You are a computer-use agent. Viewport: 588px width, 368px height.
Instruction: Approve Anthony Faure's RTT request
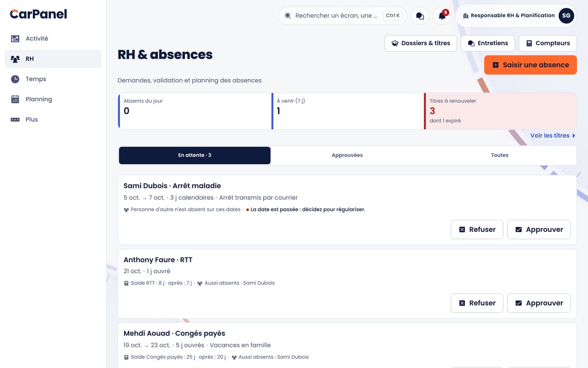539,303
